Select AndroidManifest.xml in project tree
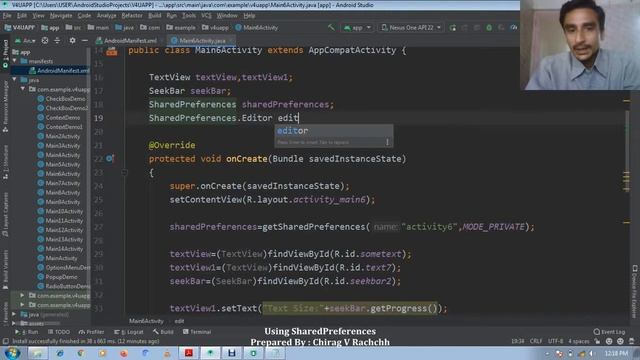Screen dimensions: 640x360 (x=59, y=70)
